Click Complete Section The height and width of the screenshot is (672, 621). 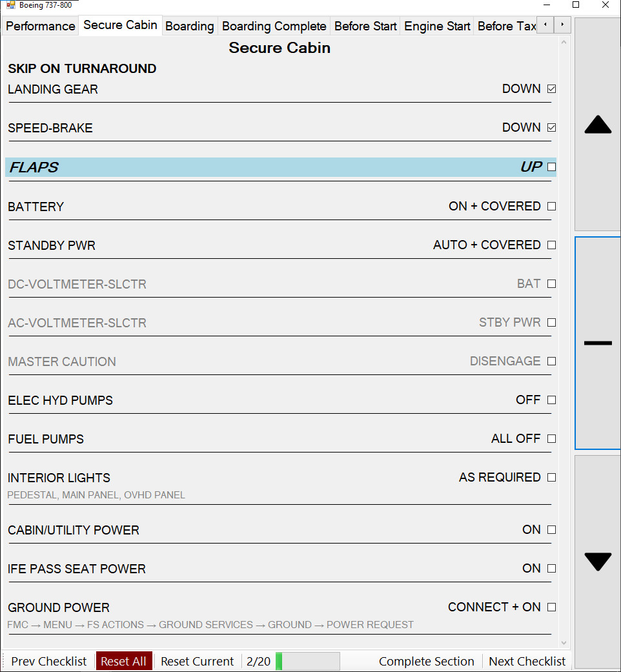pyautogui.click(x=426, y=661)
